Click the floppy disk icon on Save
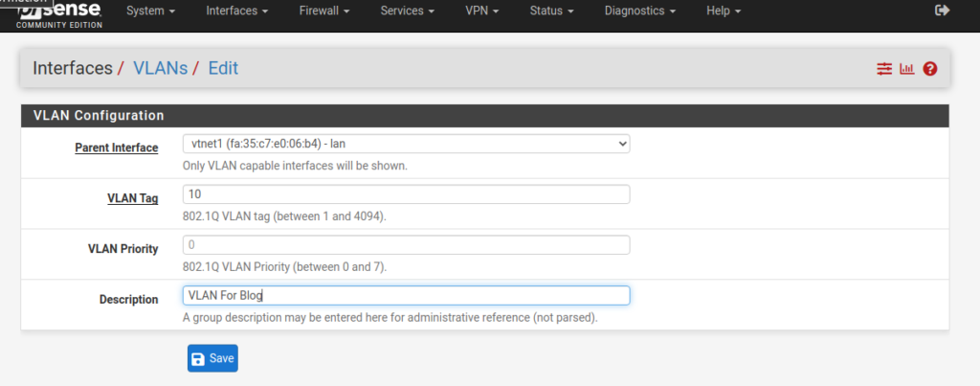 point(198,358)
